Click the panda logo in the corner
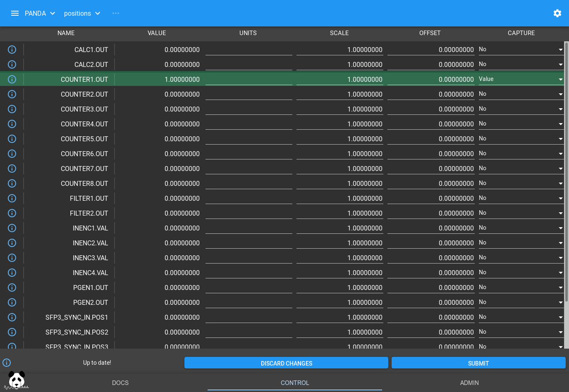569x392 pixels. [17, 380]
